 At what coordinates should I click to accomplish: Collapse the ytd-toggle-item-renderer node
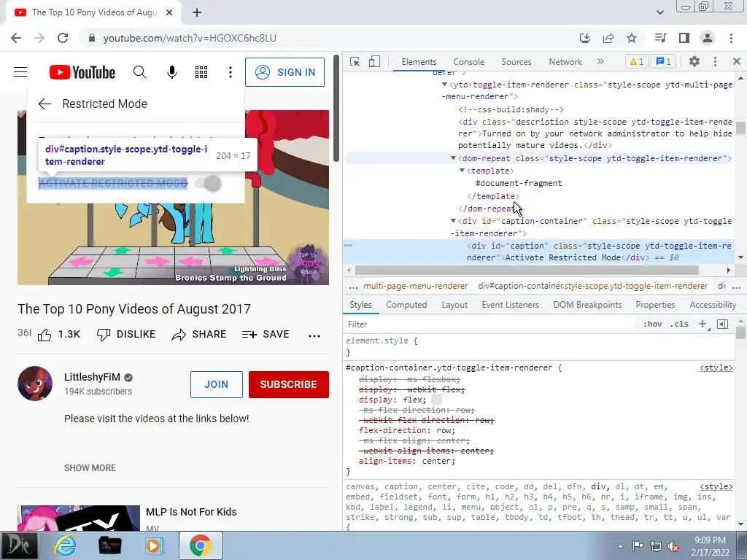(x=444, y=85)
